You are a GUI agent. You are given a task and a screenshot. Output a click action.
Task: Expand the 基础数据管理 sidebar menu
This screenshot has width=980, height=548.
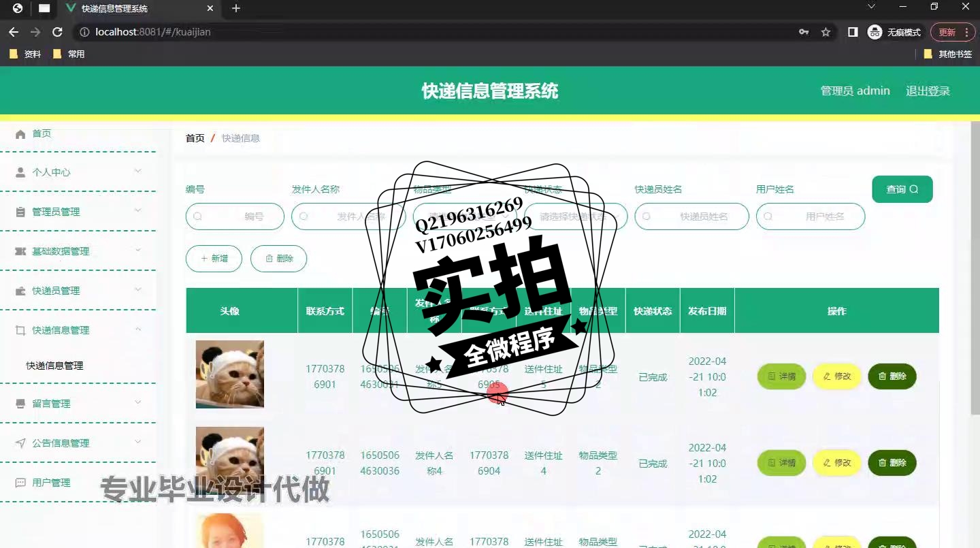click(x=78, y=251)
